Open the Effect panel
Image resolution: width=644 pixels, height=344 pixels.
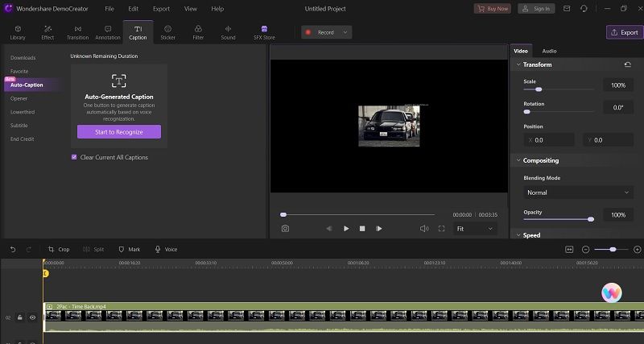tap(47, 32)
